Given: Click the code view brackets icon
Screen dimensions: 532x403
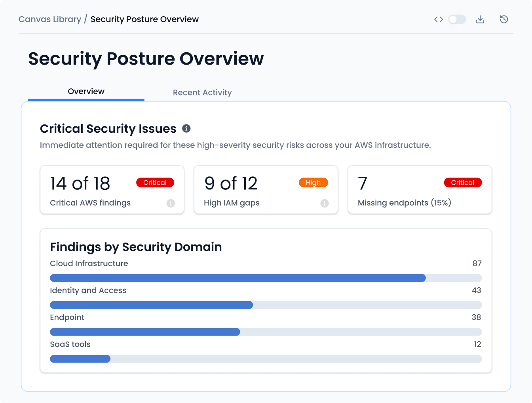Looking at the screenshot, I should [x=438, y=19].
